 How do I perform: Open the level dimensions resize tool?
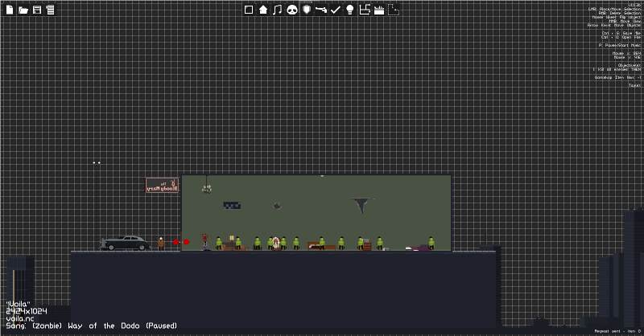[365, 10]
